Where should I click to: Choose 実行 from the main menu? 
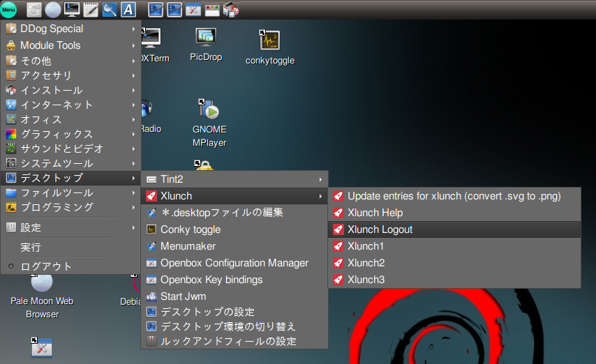point(71,248)
